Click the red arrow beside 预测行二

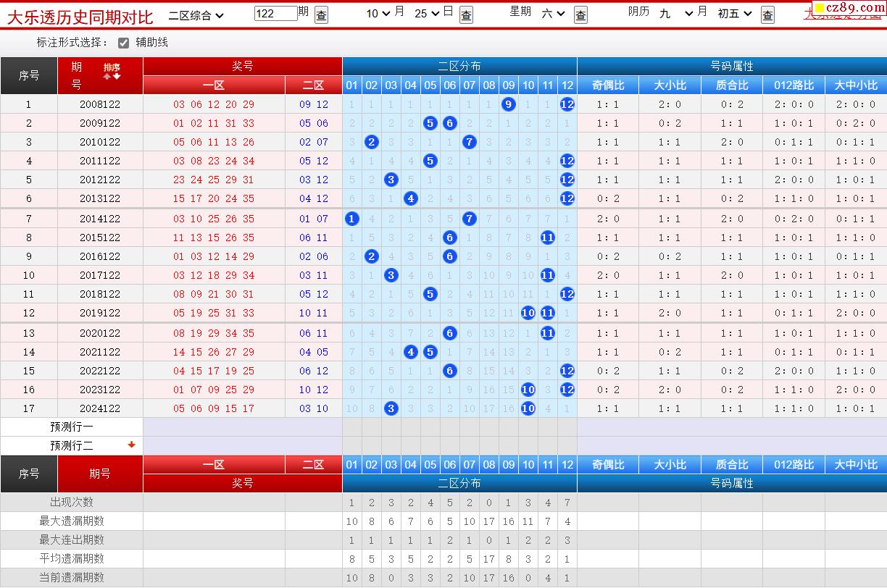click(131, 445)
